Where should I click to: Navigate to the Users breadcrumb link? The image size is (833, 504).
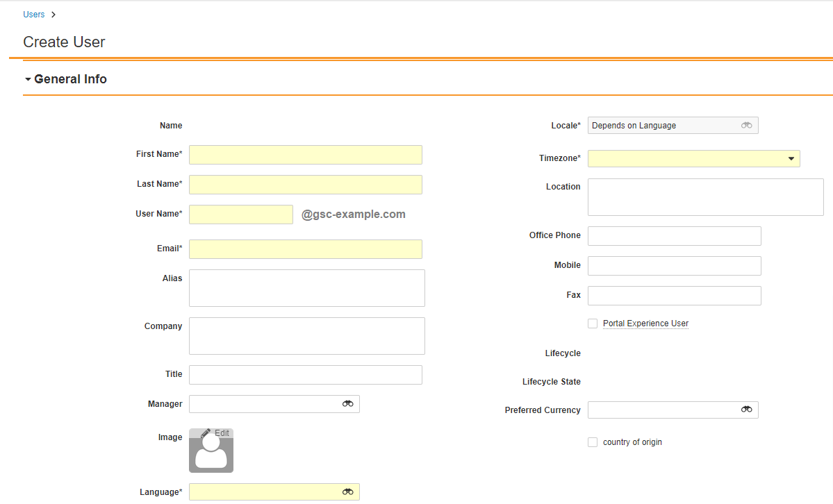[33, 14]
